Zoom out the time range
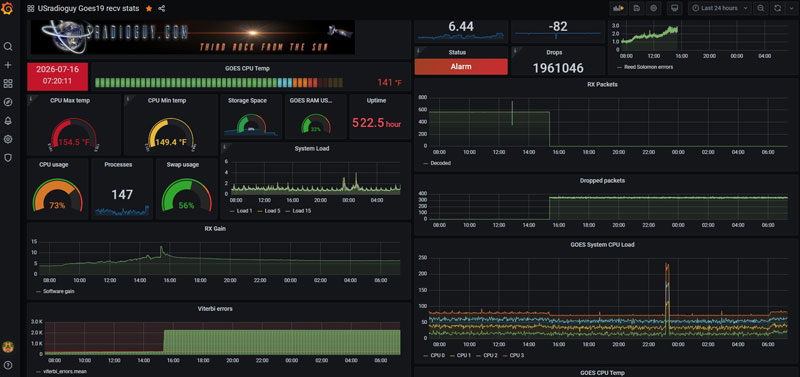This screenshot has height=377, width=800. tap(761, 8)
